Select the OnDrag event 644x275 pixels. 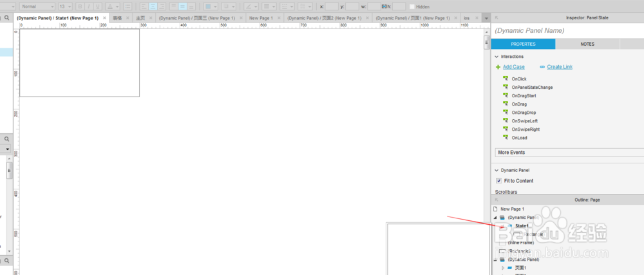(519, 104)
